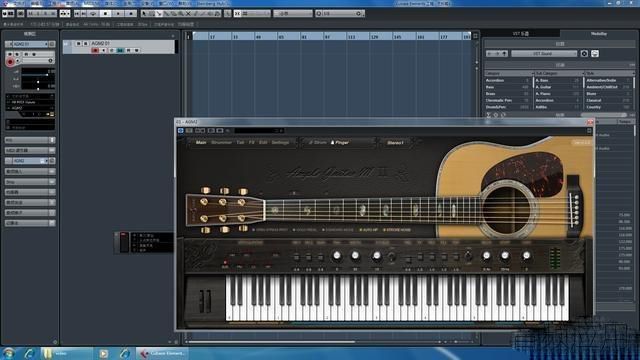Click the second white knob in the control panel
640x360 pixels.
point(355,256)
